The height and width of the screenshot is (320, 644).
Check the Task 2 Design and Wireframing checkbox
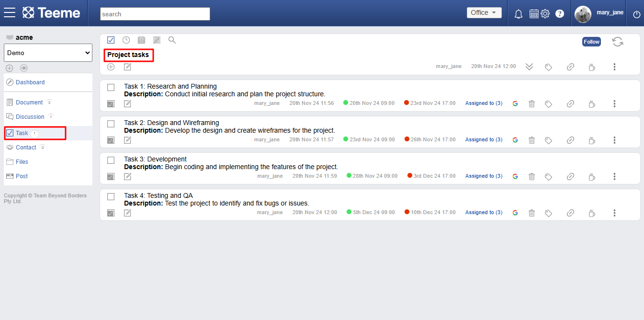[x=111, y=124]
